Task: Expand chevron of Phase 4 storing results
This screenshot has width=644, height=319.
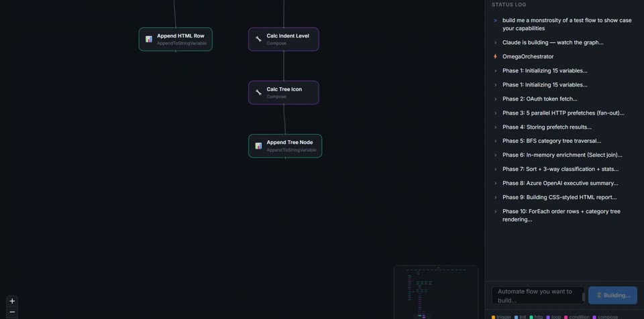Action: click(x=495, y=127)
